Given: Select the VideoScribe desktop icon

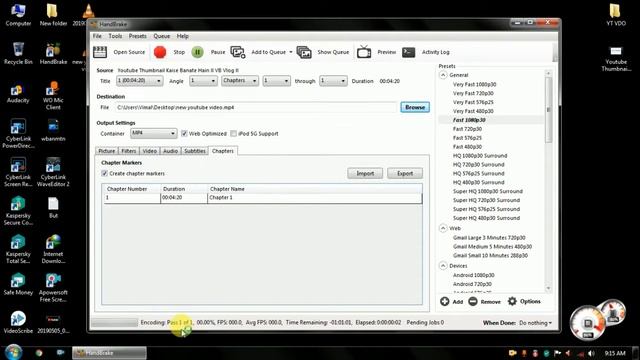Looking at the screenshot, I should 18,322.
